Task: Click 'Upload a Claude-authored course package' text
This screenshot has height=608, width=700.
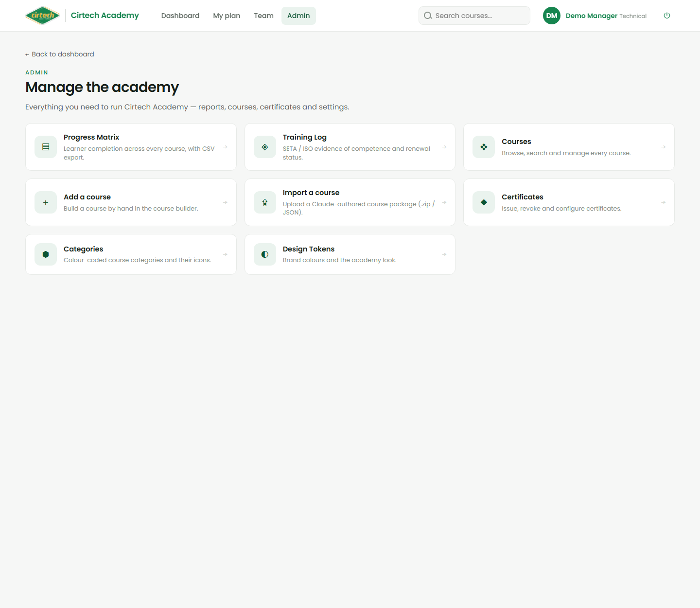Action: tap(359, 208)
